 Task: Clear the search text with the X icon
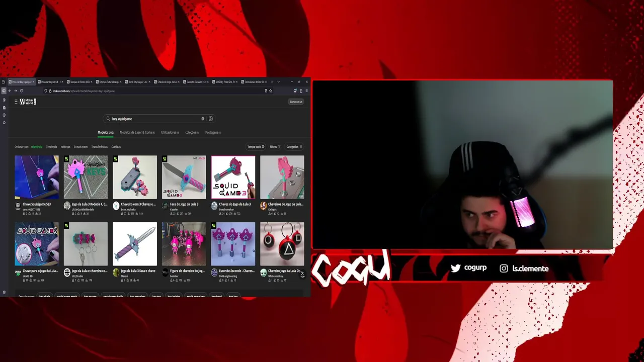click(x=203, y=119)
